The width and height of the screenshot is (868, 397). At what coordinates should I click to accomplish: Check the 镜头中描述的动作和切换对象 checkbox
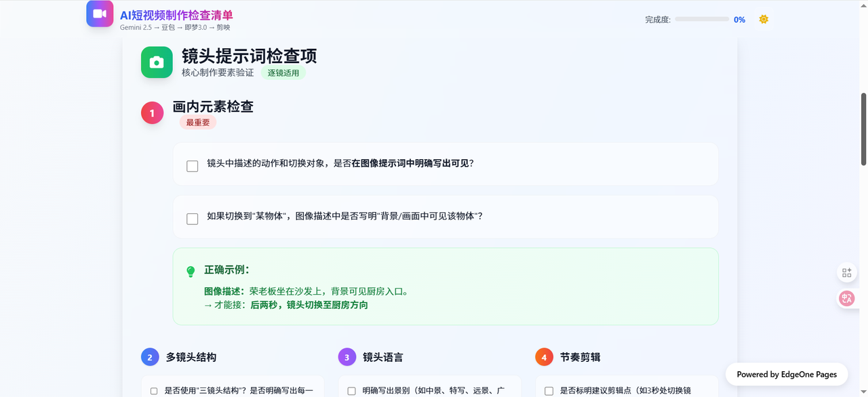point(193,166)
